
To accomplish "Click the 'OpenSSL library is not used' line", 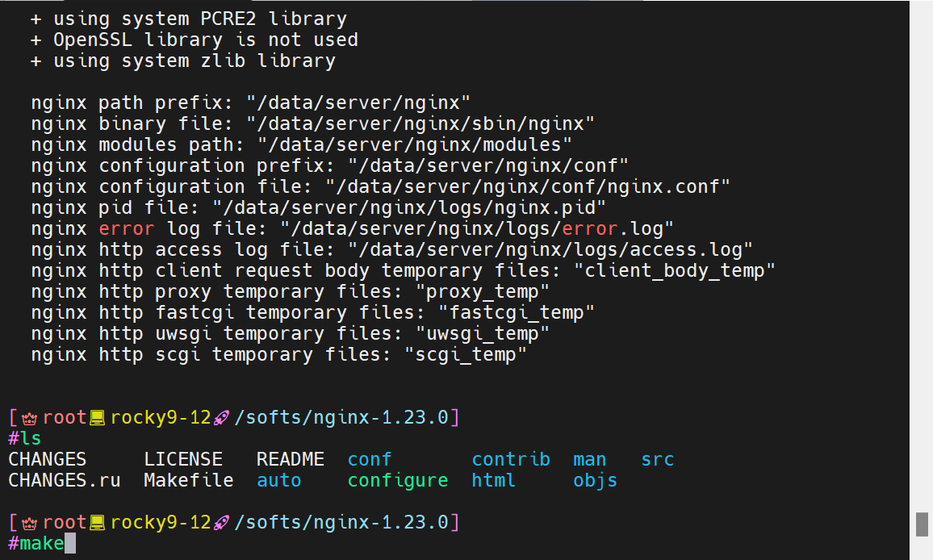I will [x=194, y=40].
